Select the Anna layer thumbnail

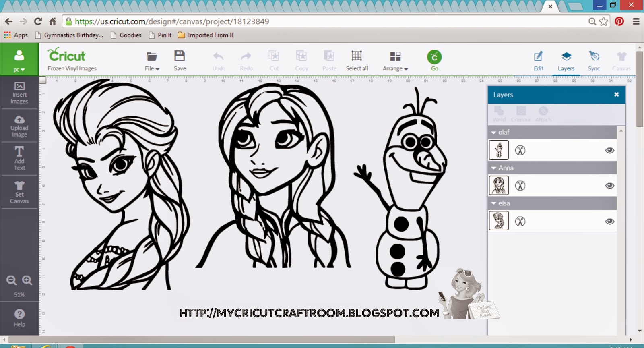point(499,185)
